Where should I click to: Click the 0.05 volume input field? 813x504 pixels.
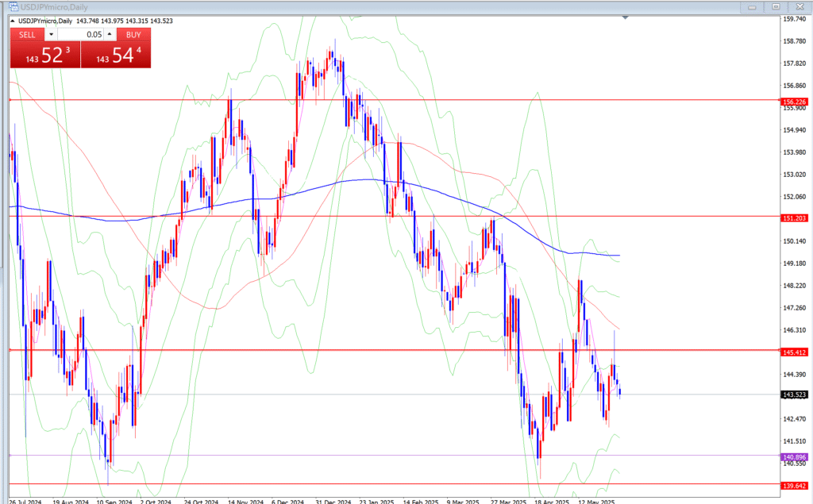click(x=81, y=35)
